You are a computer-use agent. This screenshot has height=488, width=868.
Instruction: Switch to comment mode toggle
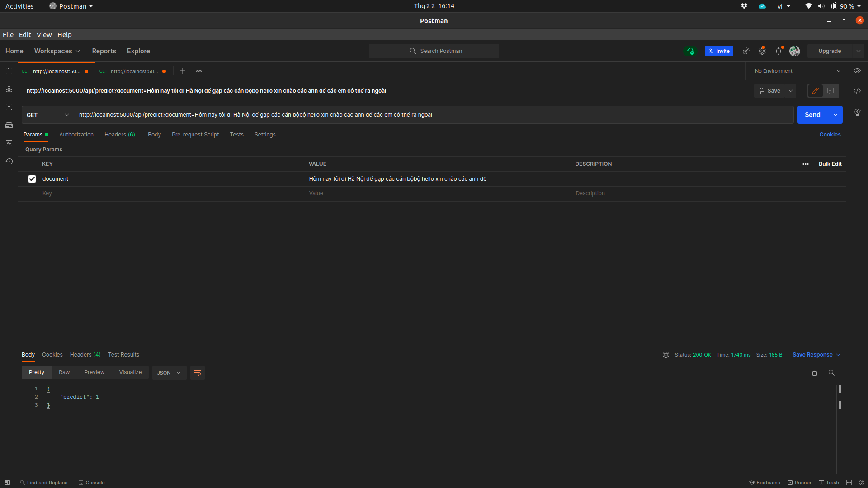click(830, 91)
